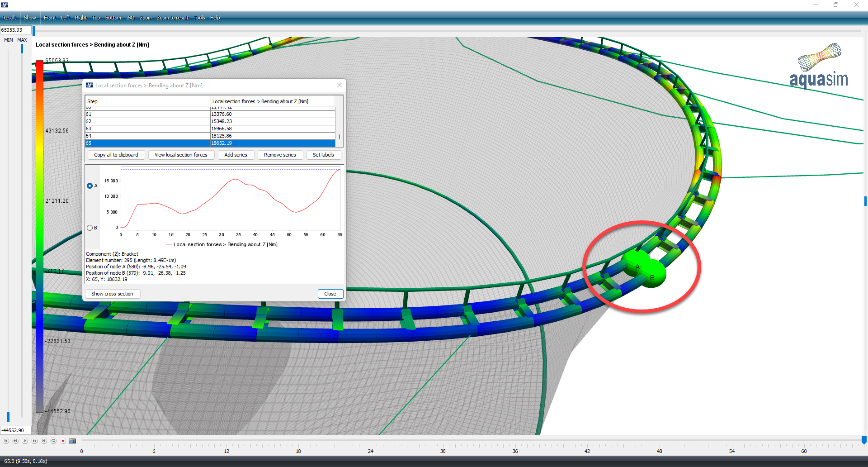Switch to Top view
868x467 pixels.
96,18
